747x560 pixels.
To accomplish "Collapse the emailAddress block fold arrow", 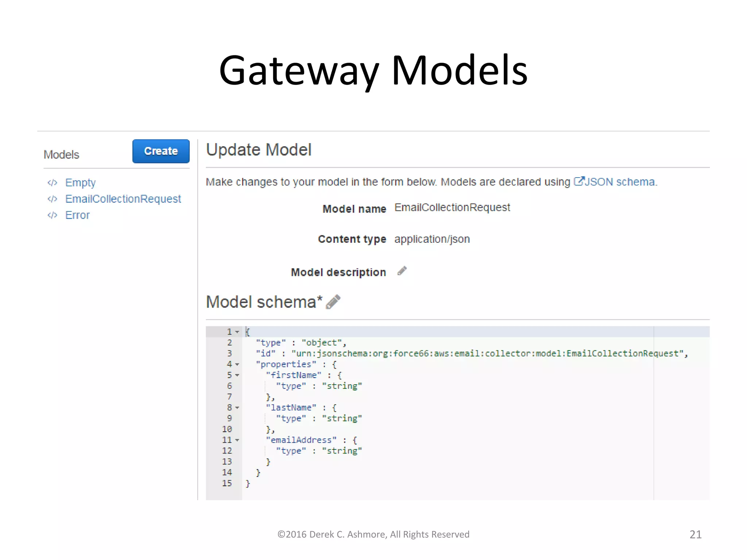I will tap(237, 440).
